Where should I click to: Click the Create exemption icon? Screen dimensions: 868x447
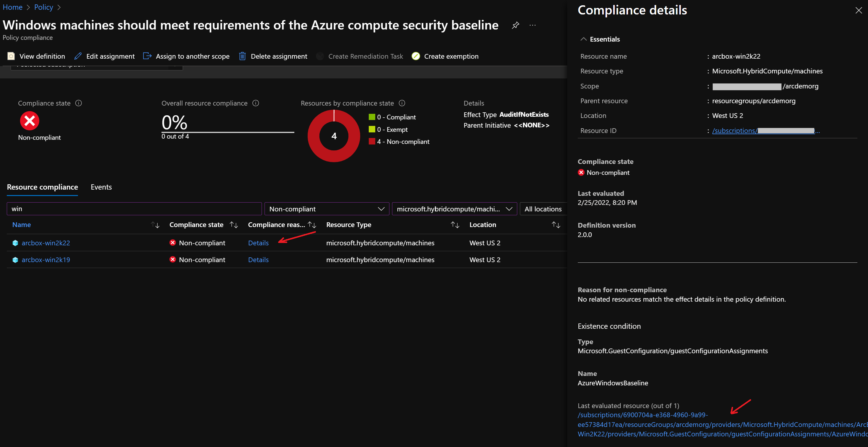coord(416,56)
